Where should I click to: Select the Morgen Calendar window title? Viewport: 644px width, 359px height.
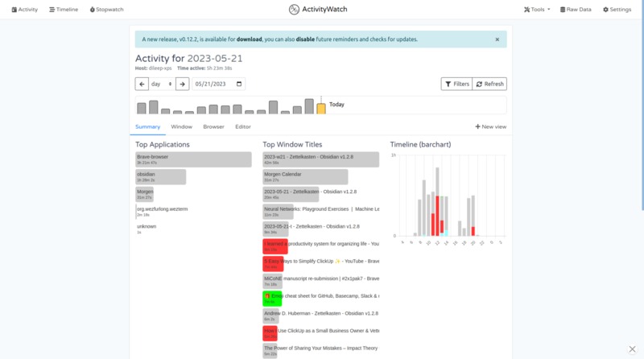point(305,176)
